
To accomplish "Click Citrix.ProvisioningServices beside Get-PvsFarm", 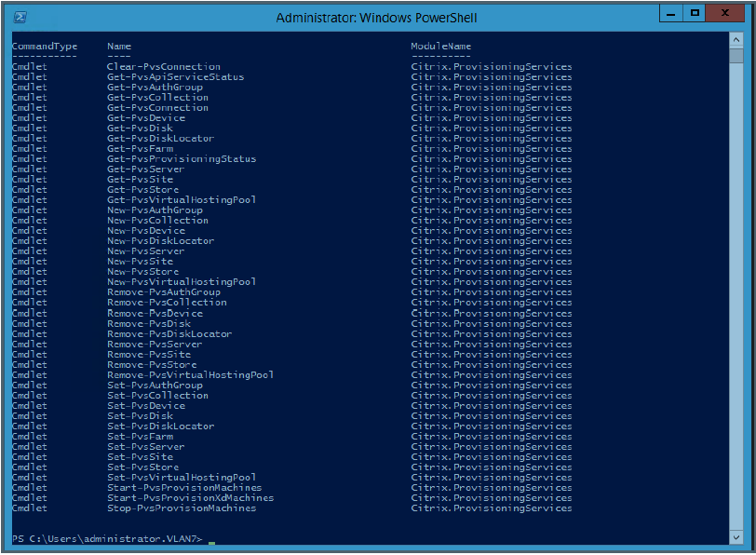I will click(x=492, y=149).
